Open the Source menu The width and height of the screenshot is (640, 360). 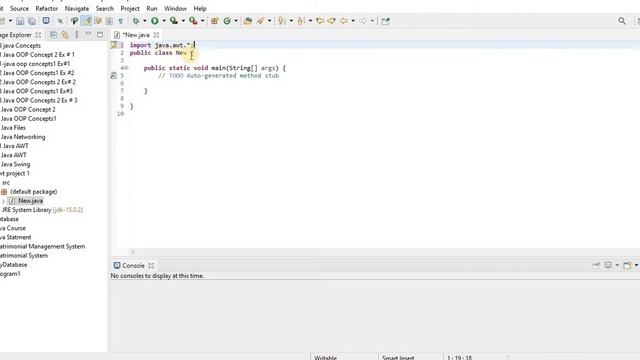coord(19,8)
